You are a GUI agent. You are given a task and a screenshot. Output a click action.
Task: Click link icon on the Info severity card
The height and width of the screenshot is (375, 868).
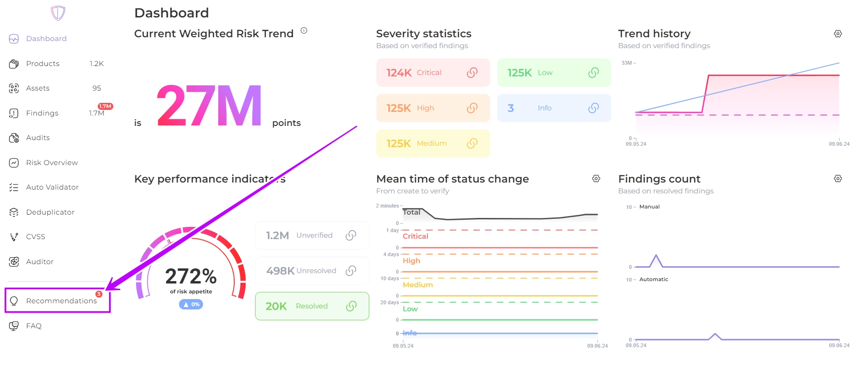[594, 108]
